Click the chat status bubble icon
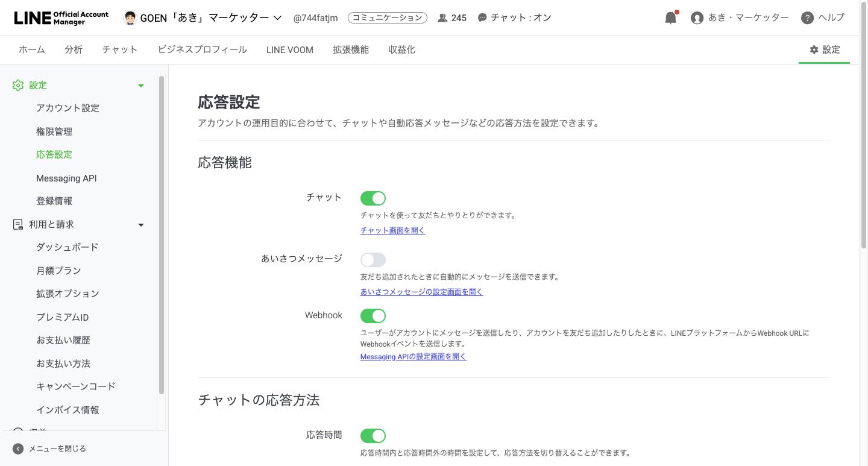The height and width of the screenshot is (466, 868). click(x=482, y=18)
